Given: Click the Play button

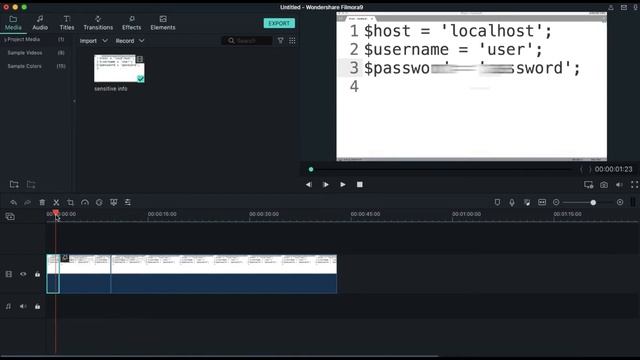Looking at the screenshot, I should click(343, 184).
